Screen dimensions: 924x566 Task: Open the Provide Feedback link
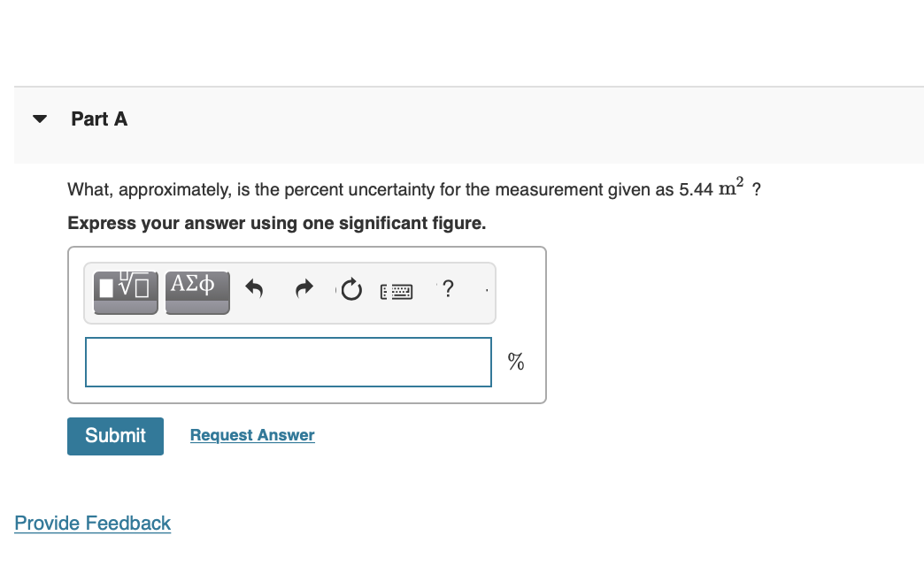pos(93,523)
